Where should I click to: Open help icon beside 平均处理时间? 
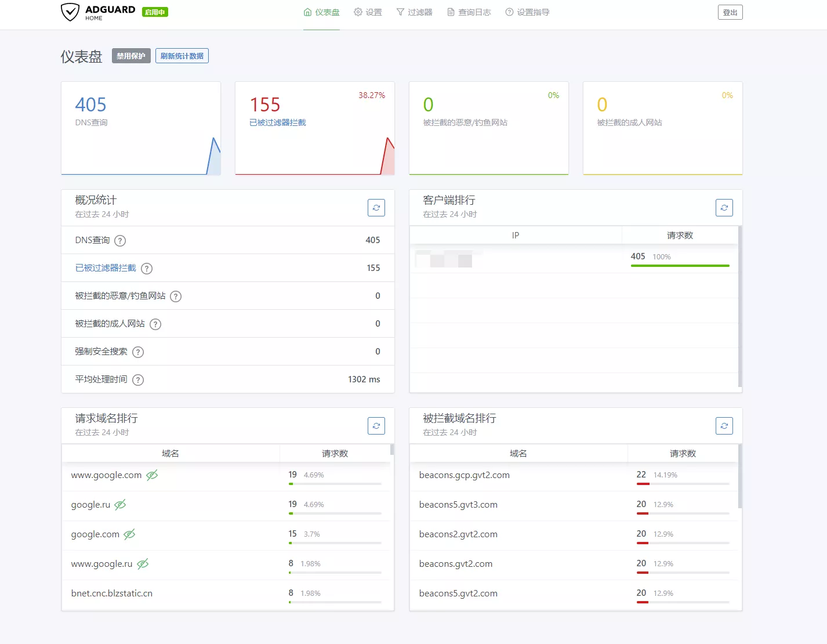tap(138, 380)
